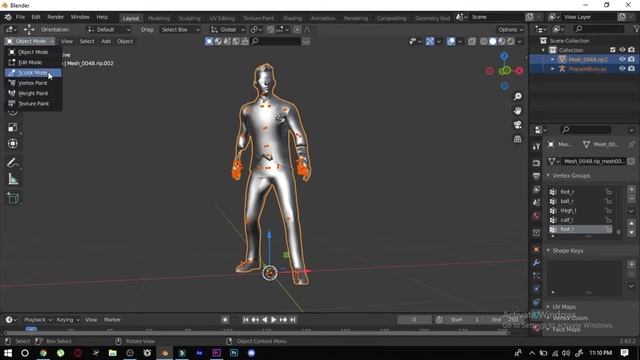Choose Vertex Paint in the mode list
The width and height of the screenshot is (640, 360).
[x=33, y=83]
